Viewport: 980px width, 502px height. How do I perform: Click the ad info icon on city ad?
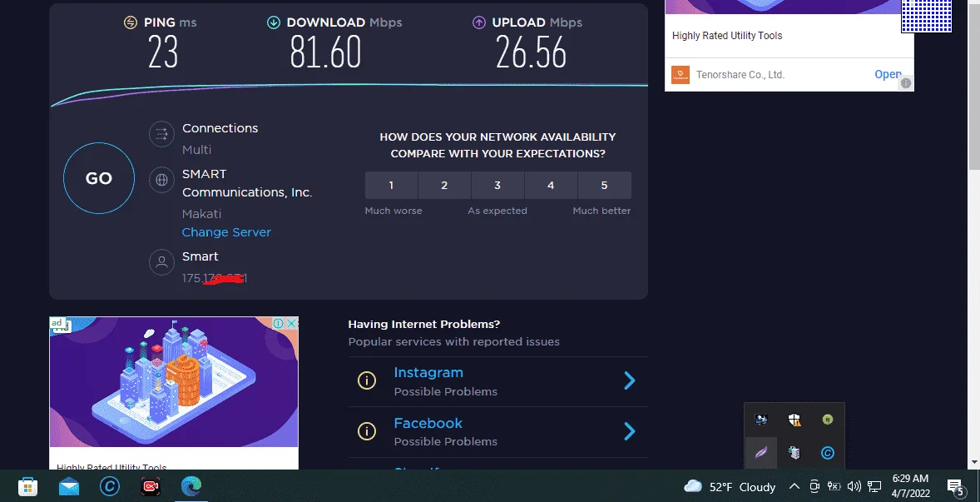(278, 323)
